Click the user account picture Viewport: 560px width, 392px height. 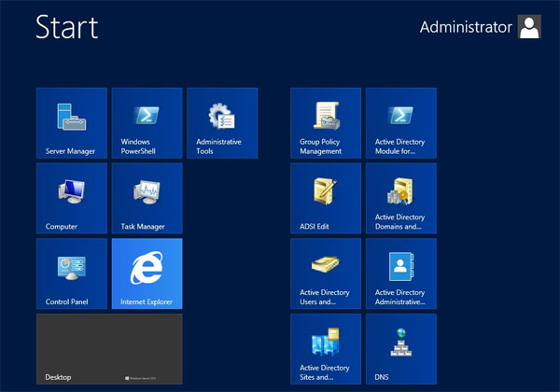coord(529,27)
